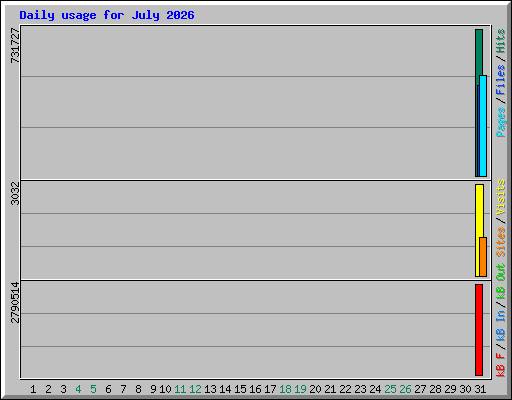Click the axis value 731727
This screenshot has width=512, height=400.
[15, 45]
